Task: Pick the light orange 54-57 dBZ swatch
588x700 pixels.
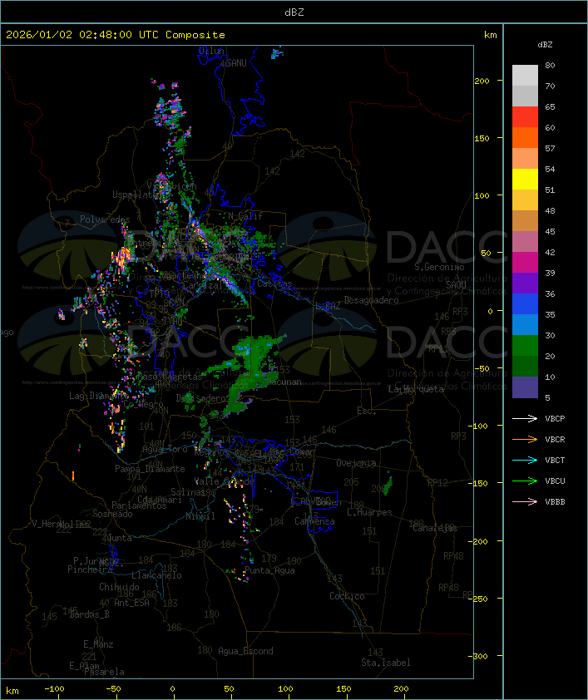Action: [x=525, y=159]
